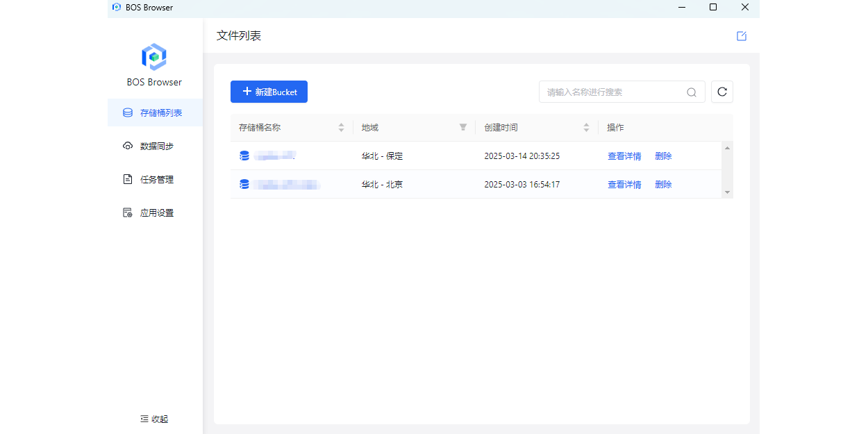Click the BOS Browser logo in sidebar

(x=154, y=57)
